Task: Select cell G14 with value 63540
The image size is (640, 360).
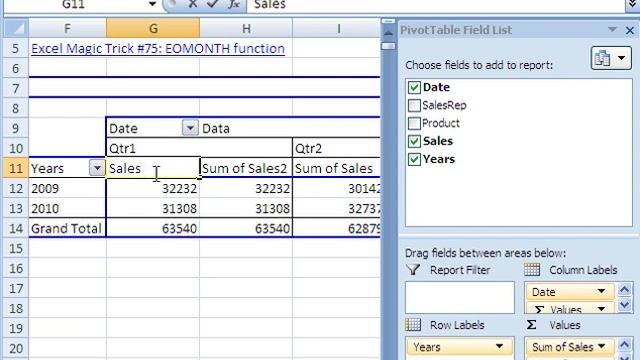Action: click(153, 229)
